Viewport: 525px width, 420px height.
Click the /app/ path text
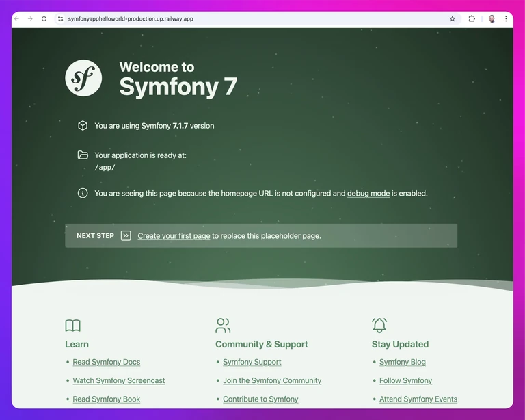click(x=105, y=167)
